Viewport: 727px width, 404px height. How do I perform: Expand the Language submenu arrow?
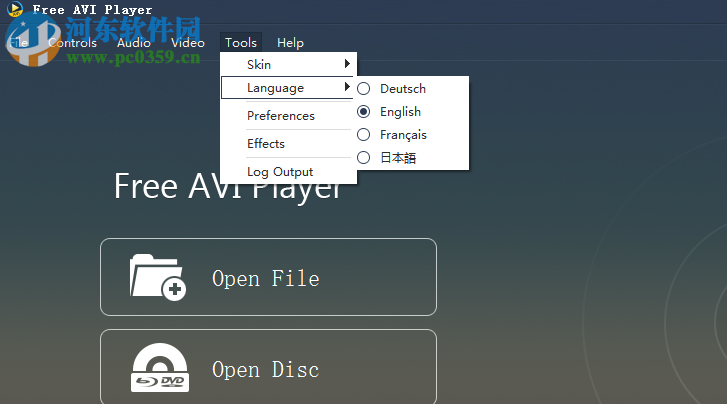(x=347, y=87)
